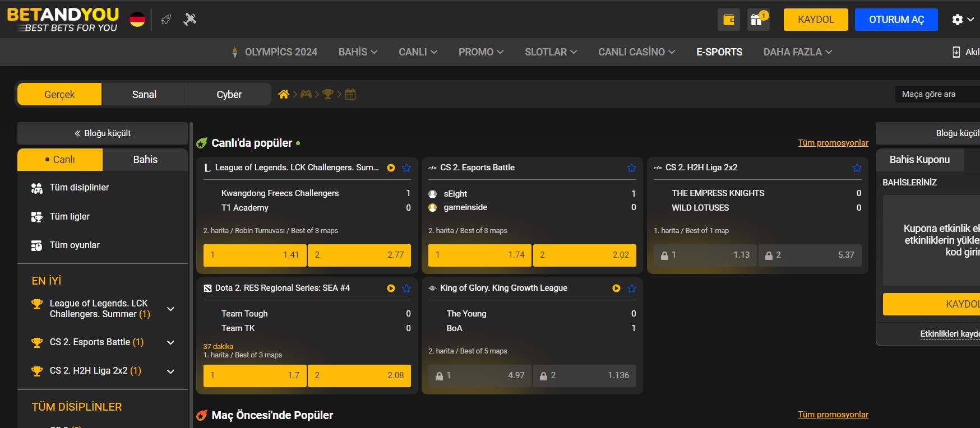
Task: Switch to the Sanal tab
Action: click(x=144, y=94)
